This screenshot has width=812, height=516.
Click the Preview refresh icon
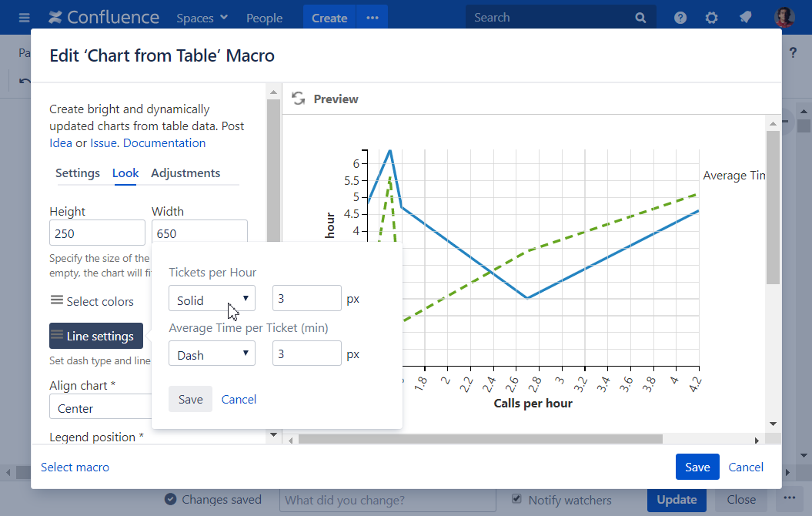pos(299,99)
